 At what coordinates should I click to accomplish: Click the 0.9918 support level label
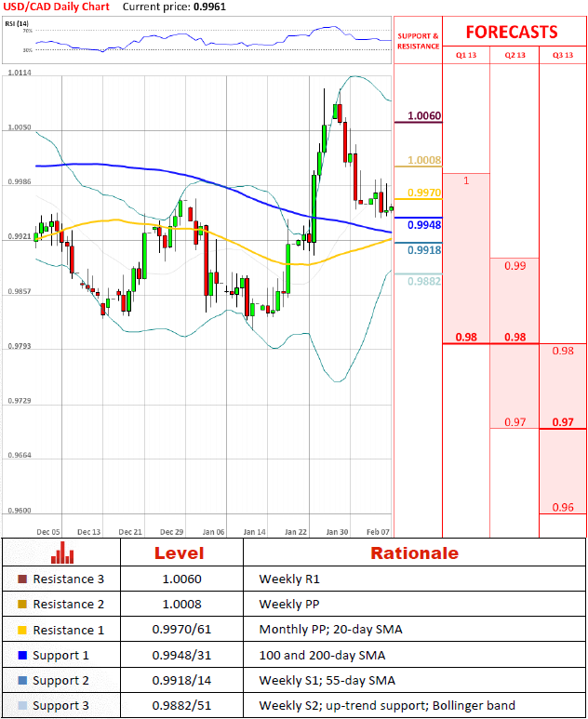click(424, 250)
